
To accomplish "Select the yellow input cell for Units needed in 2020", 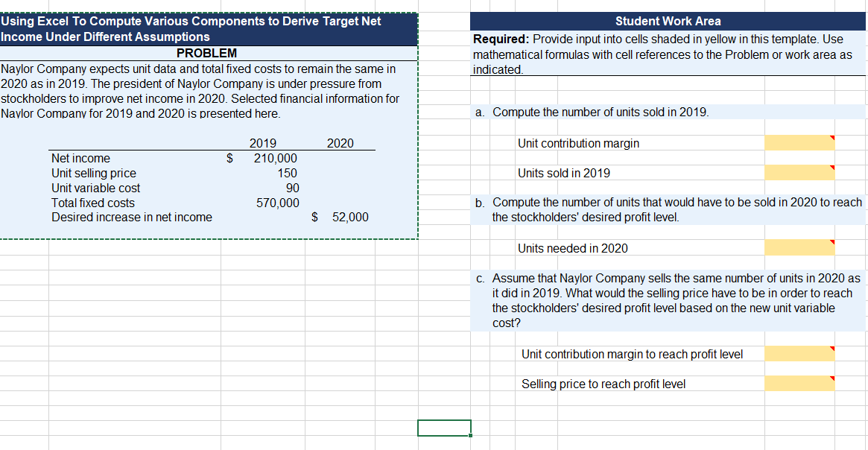I will 799,247.
